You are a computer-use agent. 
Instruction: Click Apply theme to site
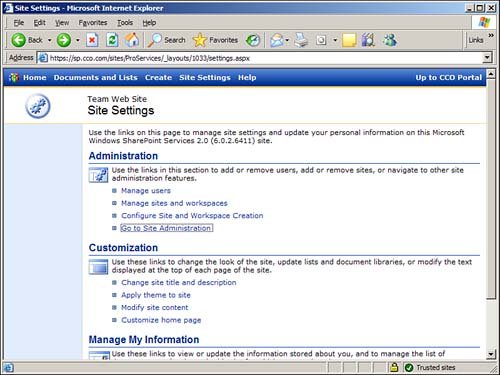pos(156,295)
